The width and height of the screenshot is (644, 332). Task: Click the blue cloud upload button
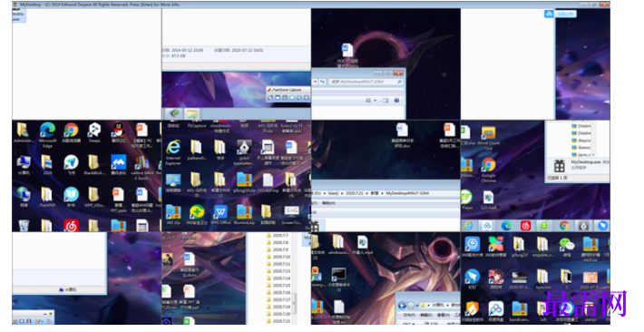coord(561,14)
